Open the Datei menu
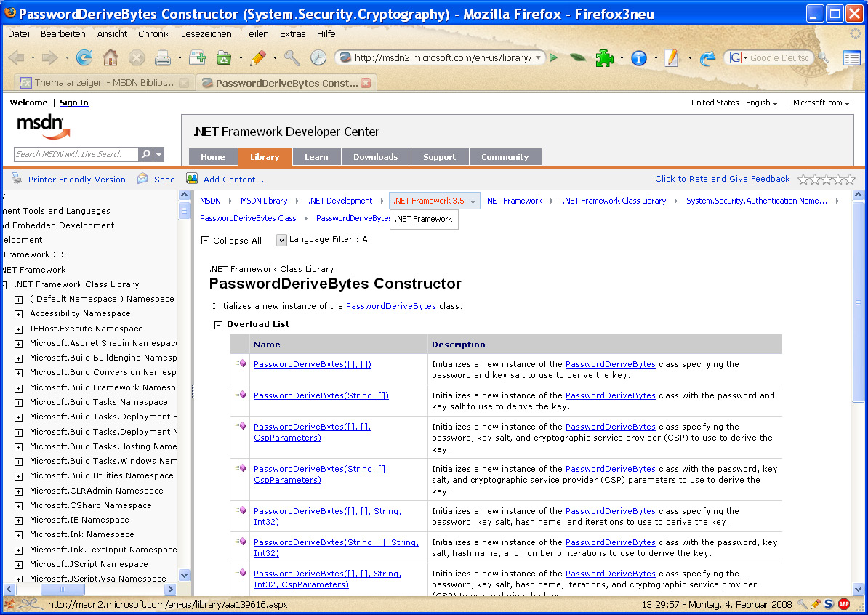 (x=19, y=33)
